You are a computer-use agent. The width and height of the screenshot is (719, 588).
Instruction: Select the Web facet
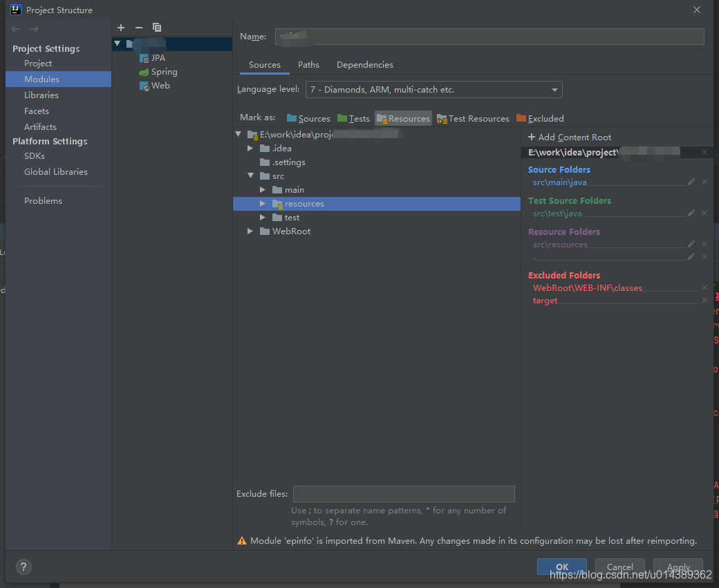coord(155,85)
